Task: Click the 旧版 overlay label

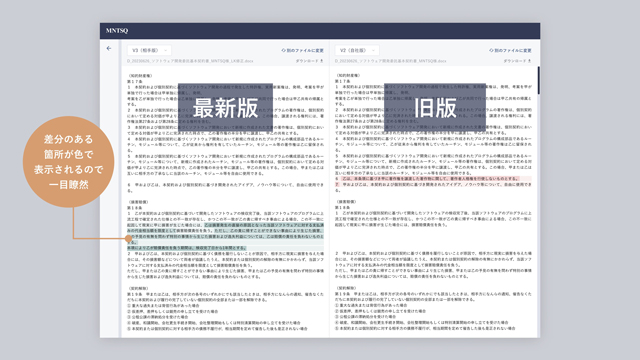Action: pyautogui.click(x=435, y=108)
